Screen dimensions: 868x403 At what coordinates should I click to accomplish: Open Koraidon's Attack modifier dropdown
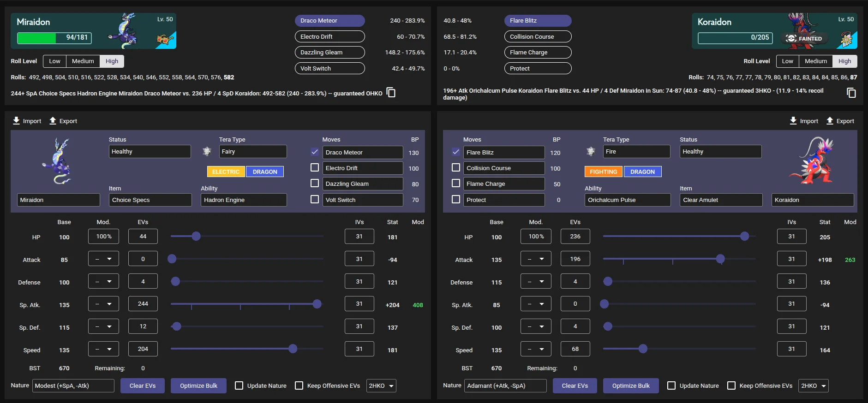click(x=536, y=259)
